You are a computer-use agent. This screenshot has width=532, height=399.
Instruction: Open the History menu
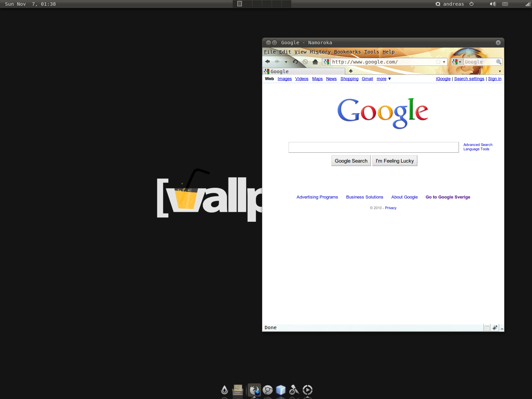point(320,52)
